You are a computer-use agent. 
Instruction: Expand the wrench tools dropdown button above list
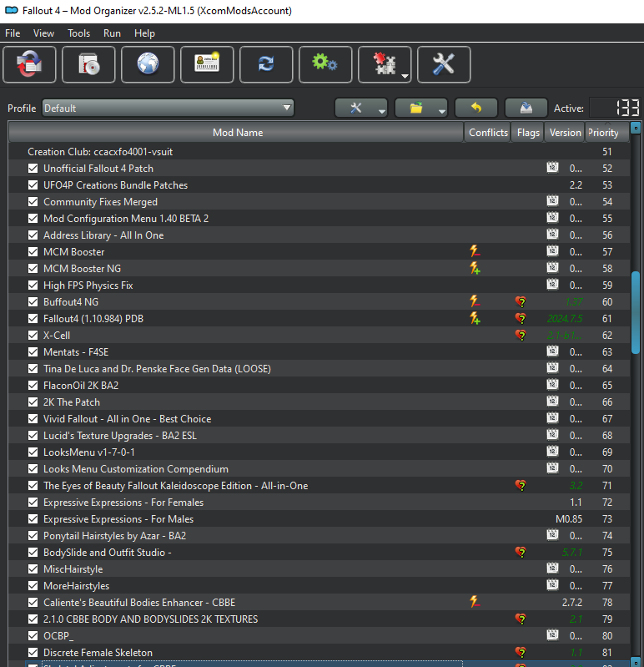(x=361, y=108)
